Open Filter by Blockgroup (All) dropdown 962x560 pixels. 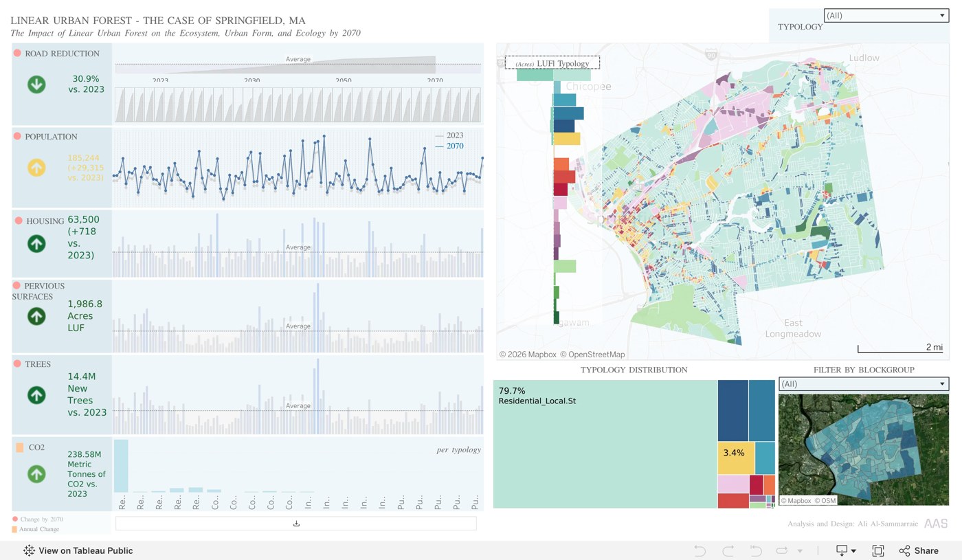864,384
